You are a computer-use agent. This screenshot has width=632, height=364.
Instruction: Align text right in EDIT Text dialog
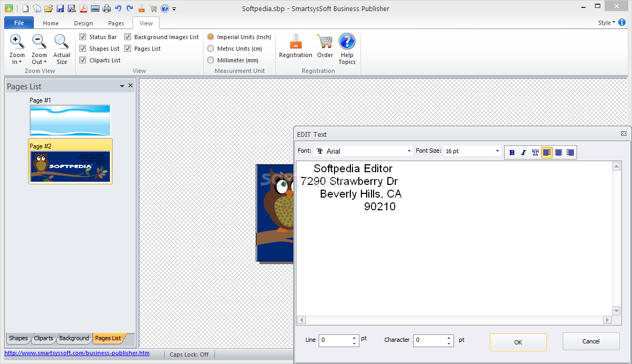[570, 152]
